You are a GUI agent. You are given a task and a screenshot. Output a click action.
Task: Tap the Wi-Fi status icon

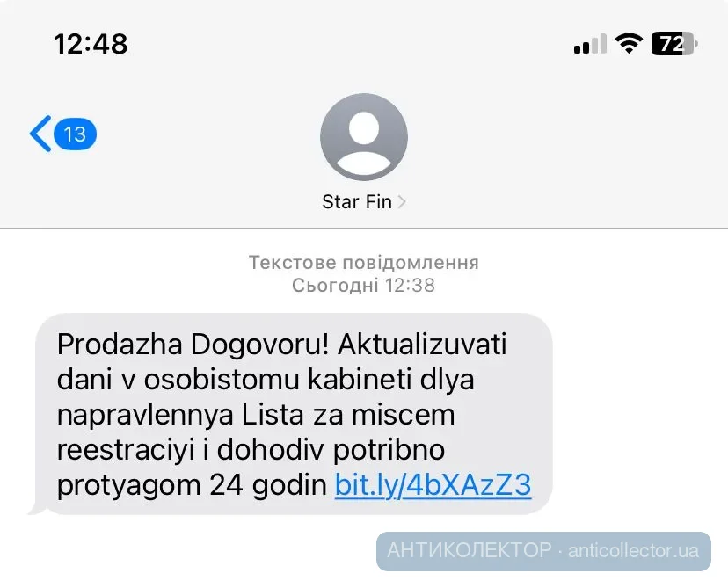(629, 44)
